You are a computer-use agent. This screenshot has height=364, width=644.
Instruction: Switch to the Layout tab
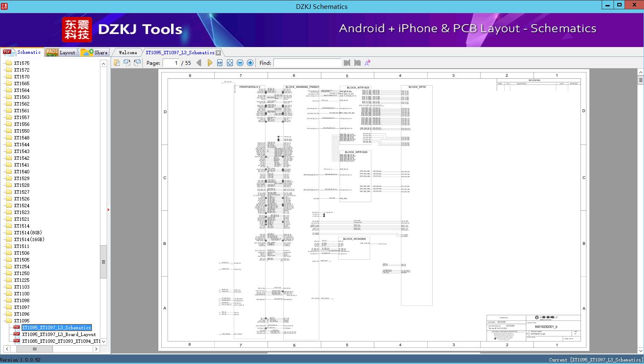point(61,53)
